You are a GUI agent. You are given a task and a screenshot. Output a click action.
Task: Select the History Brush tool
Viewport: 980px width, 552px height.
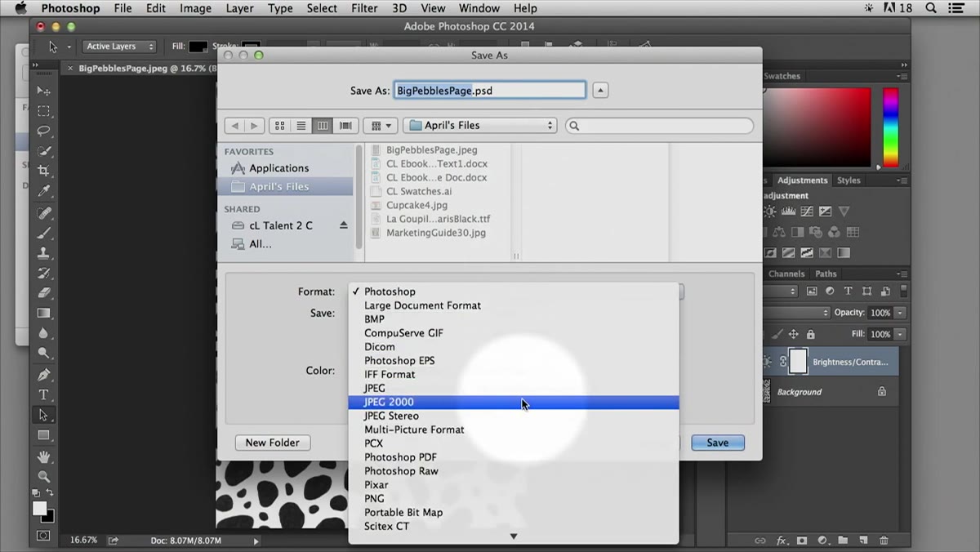(x=44, y=273)
